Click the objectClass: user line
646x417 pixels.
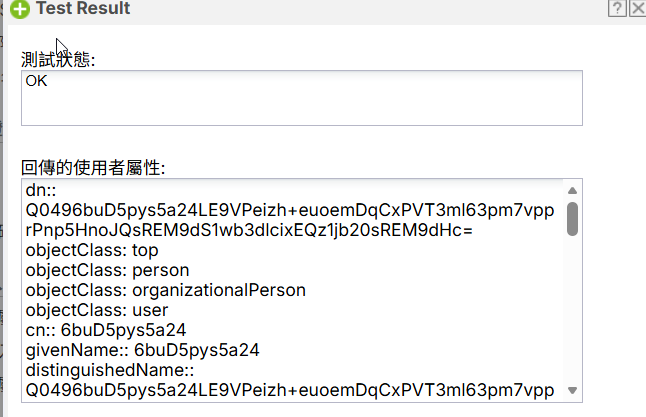tap(97, 310)
